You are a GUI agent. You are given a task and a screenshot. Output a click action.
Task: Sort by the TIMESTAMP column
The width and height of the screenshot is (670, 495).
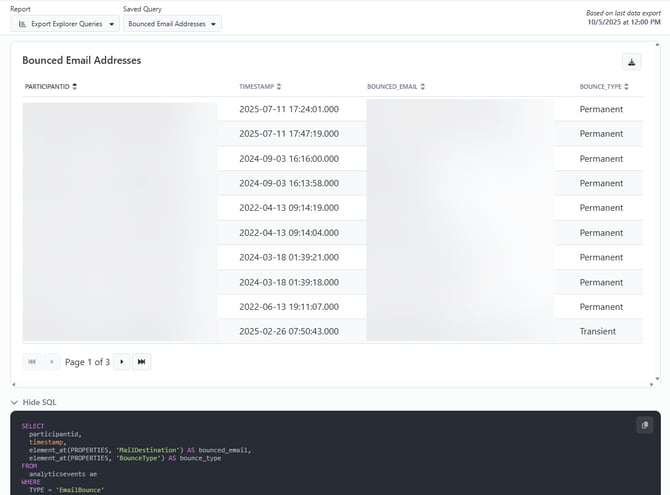pos(260,87)
